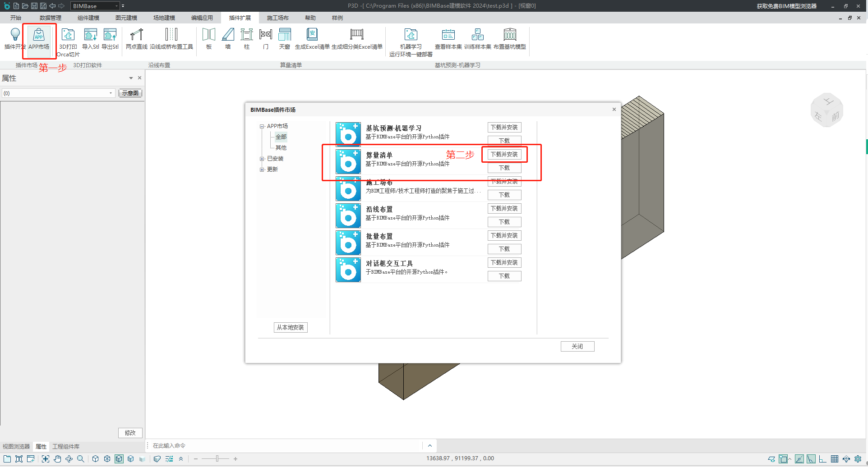Click the 从本地安装 button
Image resolution: width=868 pixels, height=467 pixels.
click(291, 328)
